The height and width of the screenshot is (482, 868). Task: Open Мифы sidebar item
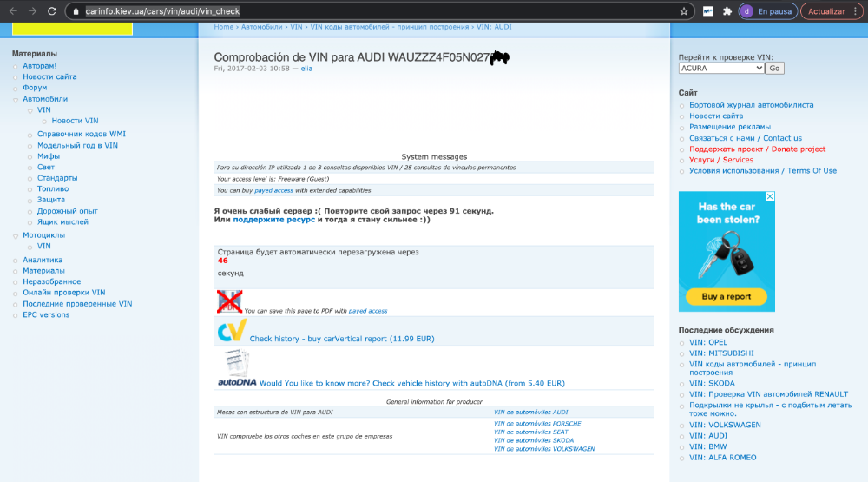tap(48, 156)
